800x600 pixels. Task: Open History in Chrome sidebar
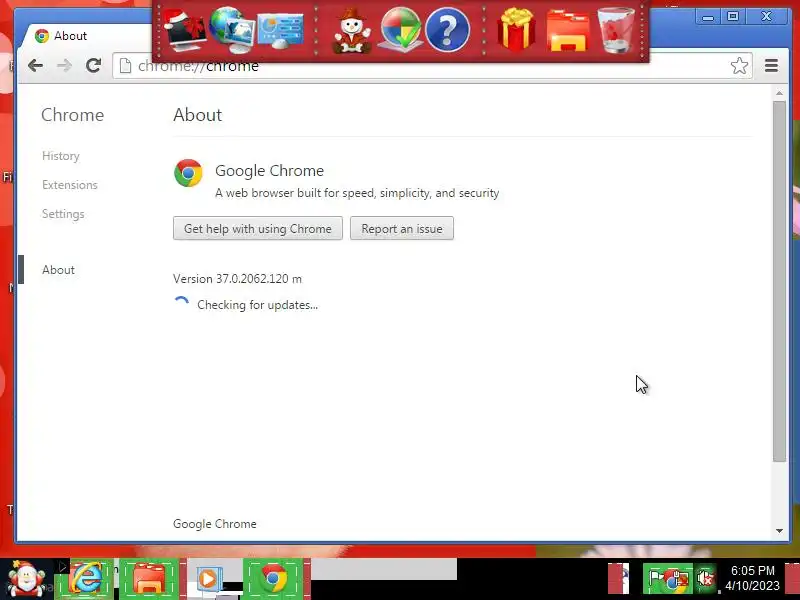click(x=61, y=156)
